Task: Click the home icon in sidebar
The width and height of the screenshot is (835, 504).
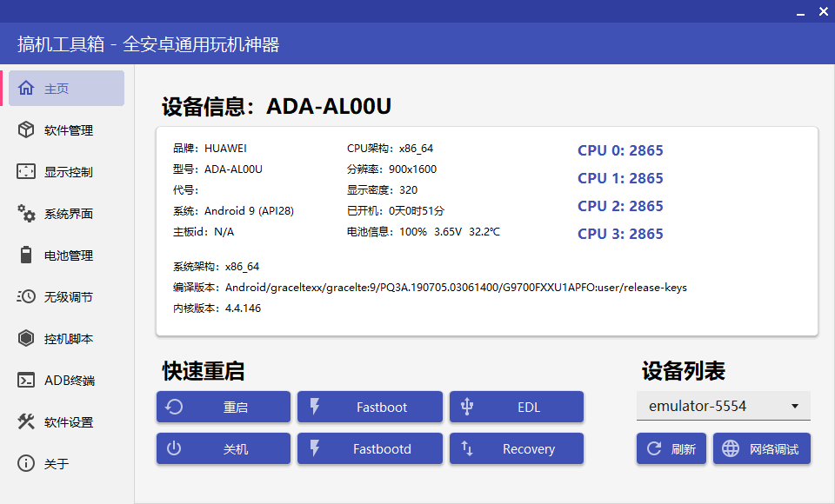Action: tap(26, 89)
